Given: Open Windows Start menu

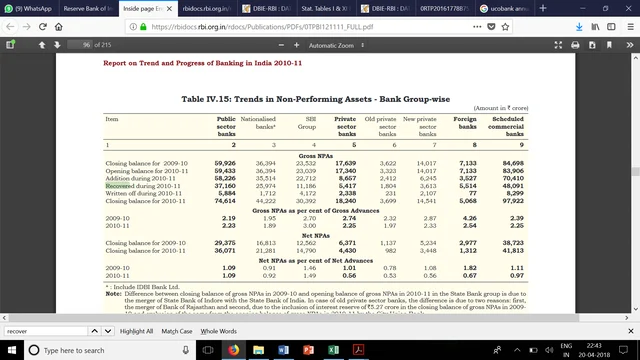Looking at the screenshot, I should [x=12, y=350].
